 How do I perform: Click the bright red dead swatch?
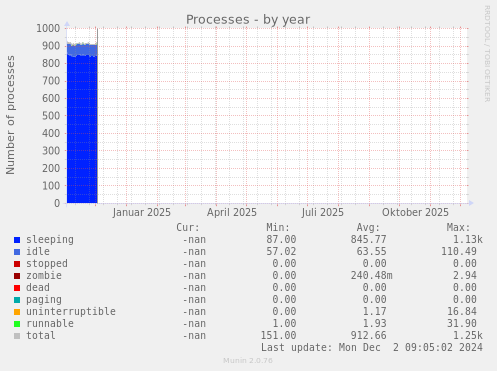[x=17, y=288]
